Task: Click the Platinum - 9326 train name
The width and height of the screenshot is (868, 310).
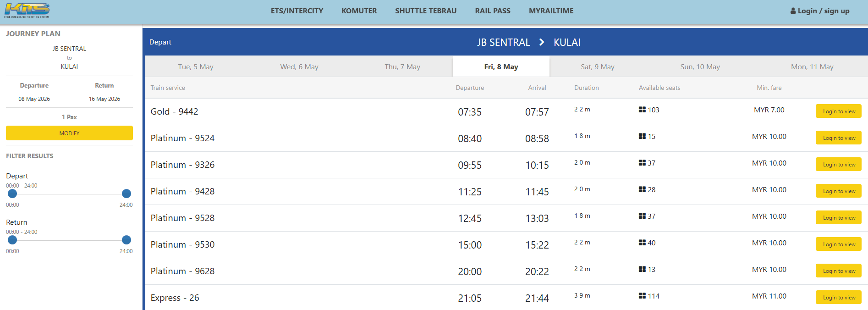Action: point(182,165)
